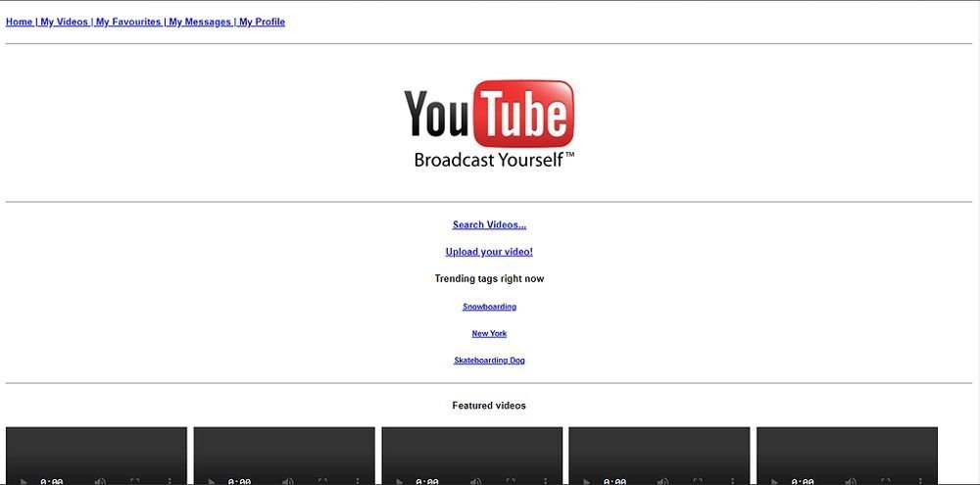
Task: Select the Snowboarding trending tag
Action: coord(489,307)
